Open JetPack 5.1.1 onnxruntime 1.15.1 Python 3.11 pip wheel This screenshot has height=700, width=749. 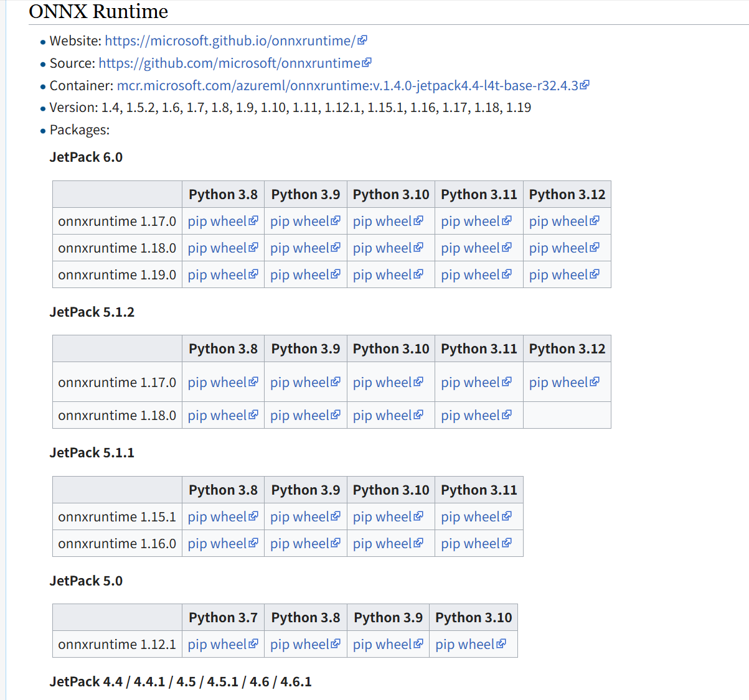(476, 517)
